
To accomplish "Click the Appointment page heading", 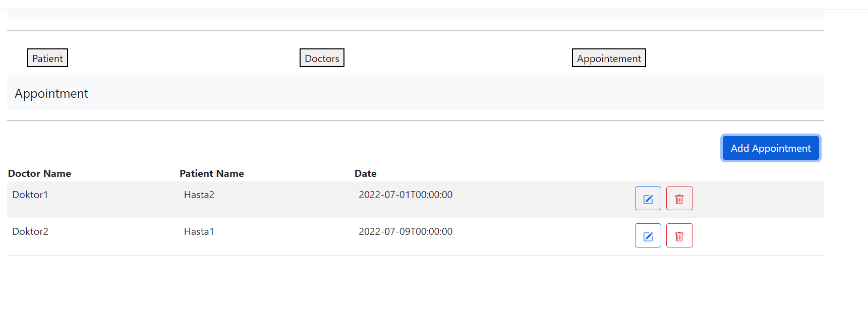I will (51, 93).
